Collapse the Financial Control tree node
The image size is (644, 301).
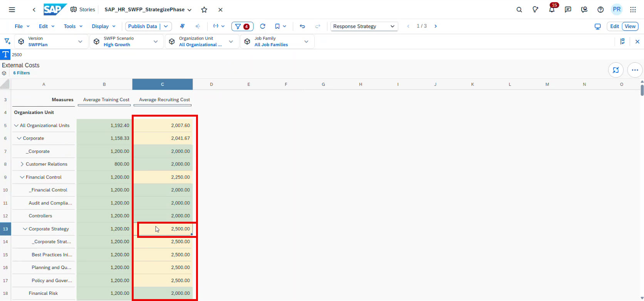(x=22, y=177)
